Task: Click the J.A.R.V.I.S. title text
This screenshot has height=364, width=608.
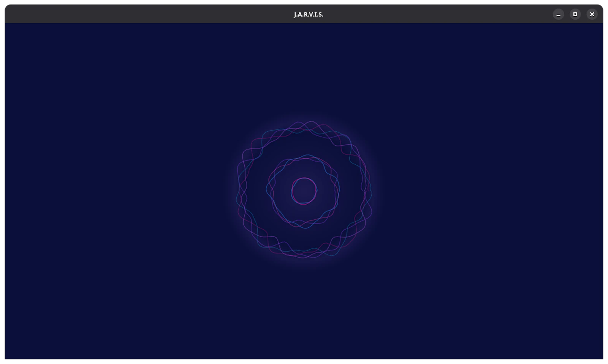Action: pyautogui.click(x=309, y=14)
